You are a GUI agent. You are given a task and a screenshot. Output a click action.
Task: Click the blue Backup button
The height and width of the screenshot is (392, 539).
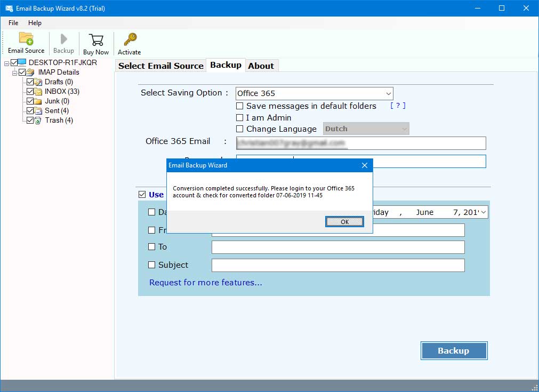click(x=454, y=351)
